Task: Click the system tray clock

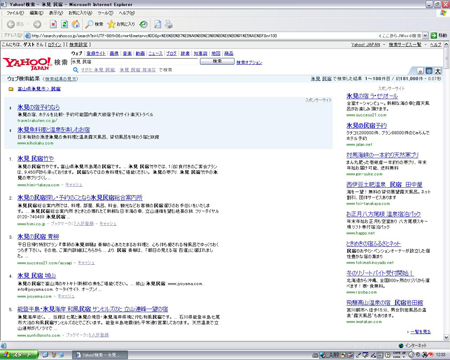Action: coord(441,355)
